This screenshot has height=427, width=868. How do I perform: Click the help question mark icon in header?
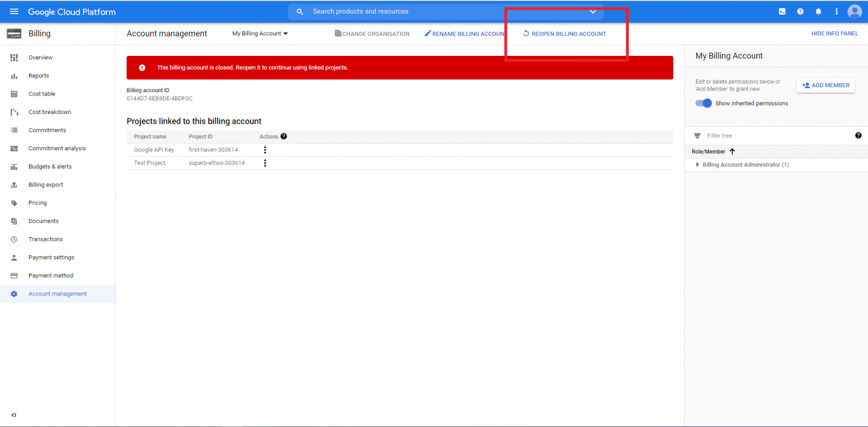[800, 11]
